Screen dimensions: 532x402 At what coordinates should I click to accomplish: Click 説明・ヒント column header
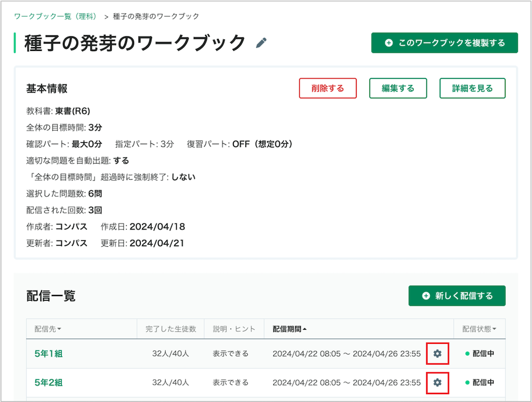click(x=234, y=329)
